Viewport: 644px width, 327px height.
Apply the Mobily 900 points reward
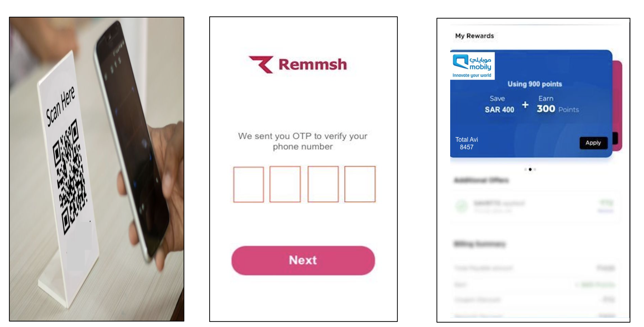pos(593,143)
